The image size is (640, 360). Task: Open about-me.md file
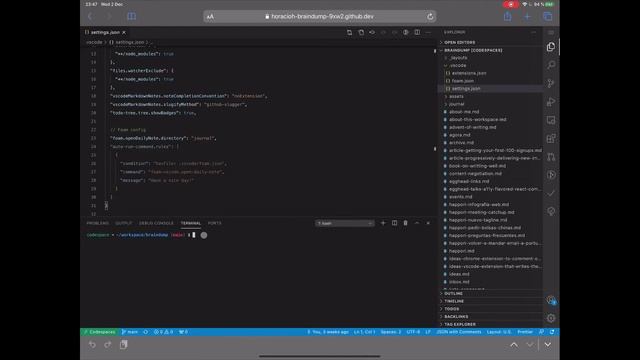click(464, 111)
